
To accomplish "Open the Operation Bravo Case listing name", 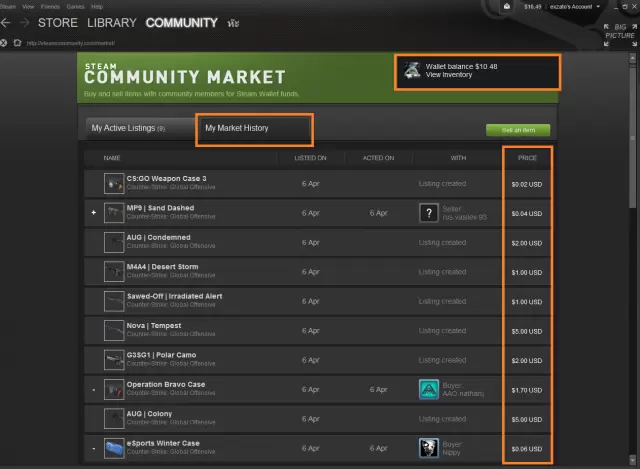I will [x=166, y=384].
